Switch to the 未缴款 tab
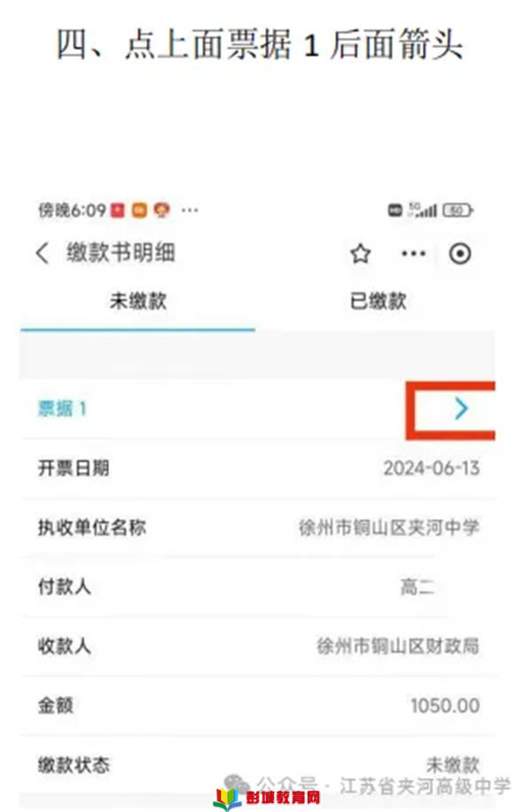This screenshot has width=532, height=812. coord(137,302)
